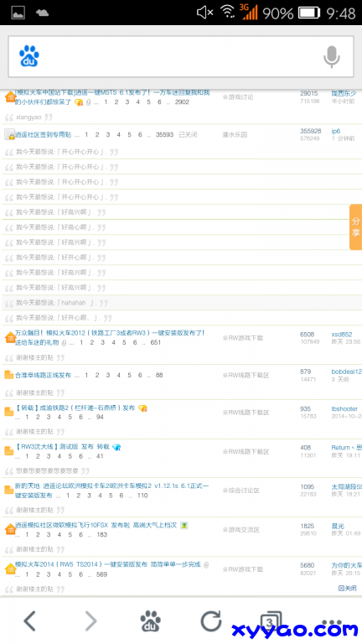362x644 pixels.
Task: Select the 'hahahah' quoted reply row
Action: pyautogui.click(x=181, y=303)
